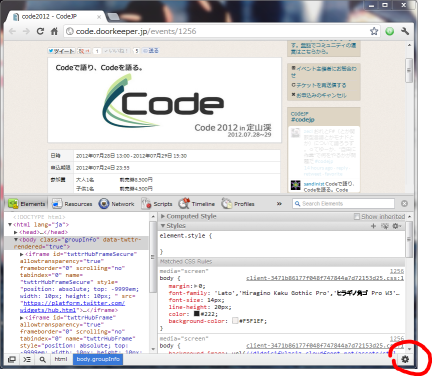Expand the Computed Style section
432x376 pixels.
(163, 216)
